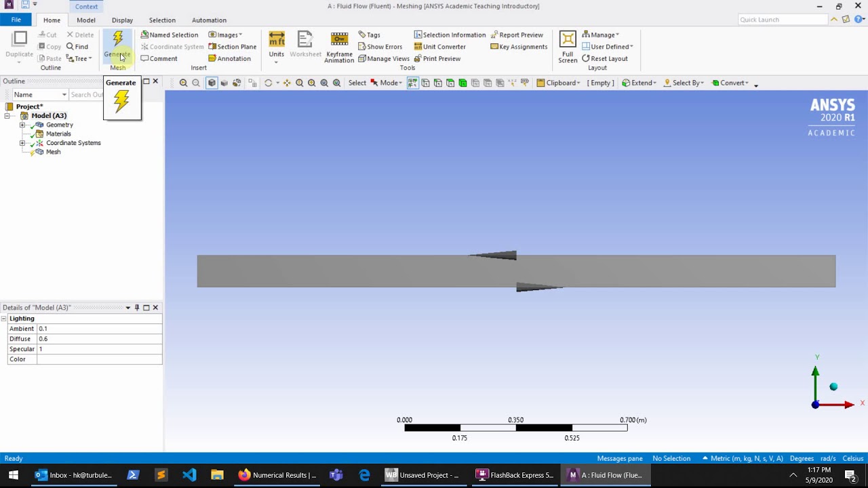Click the Rotate tool in graphics toolbar

268,83
